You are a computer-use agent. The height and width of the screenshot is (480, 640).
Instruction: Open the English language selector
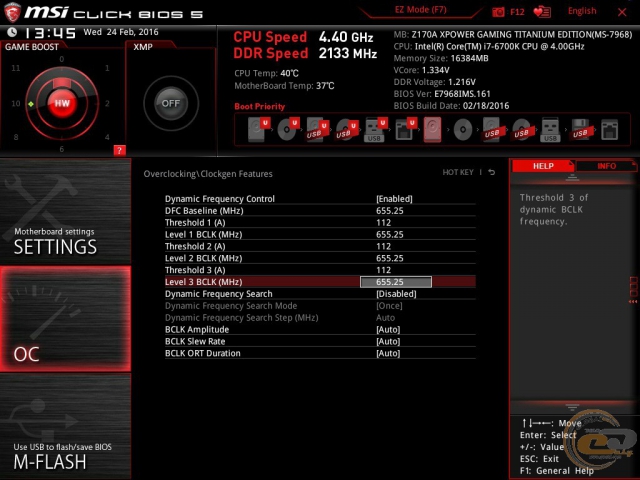click(582, 11)
